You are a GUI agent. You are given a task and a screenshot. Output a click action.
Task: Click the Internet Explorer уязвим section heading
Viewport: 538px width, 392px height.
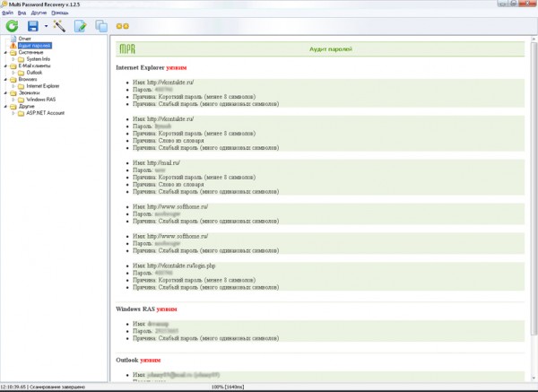(152, 67)
